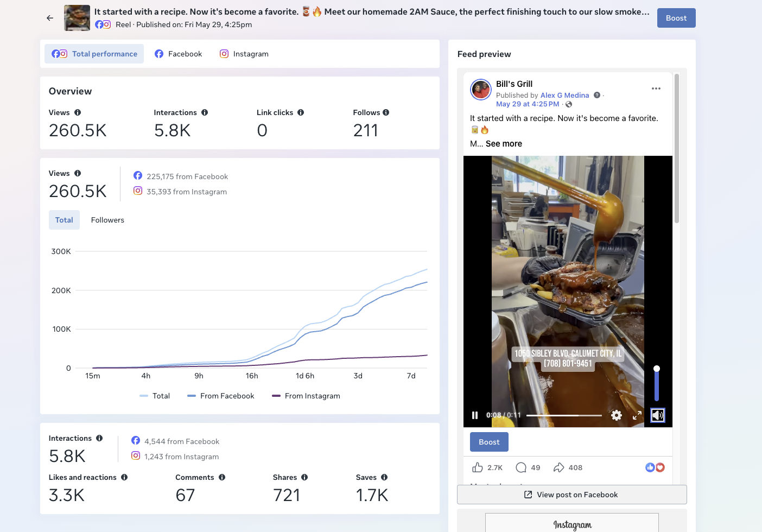Mute the video with speaker button
Image resolution: width=762 pixels, height=532 pixels.
click(657, 415)
